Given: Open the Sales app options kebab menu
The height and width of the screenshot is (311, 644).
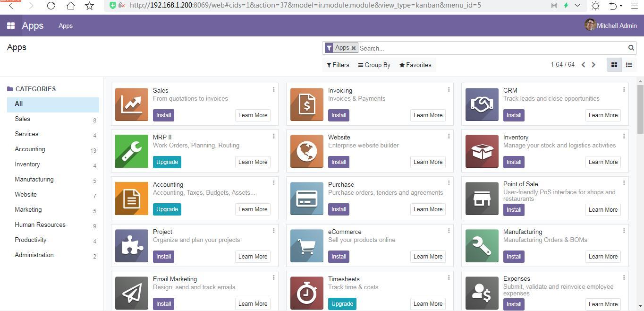Looking at the screenshot, I should (x=273, y=89).
